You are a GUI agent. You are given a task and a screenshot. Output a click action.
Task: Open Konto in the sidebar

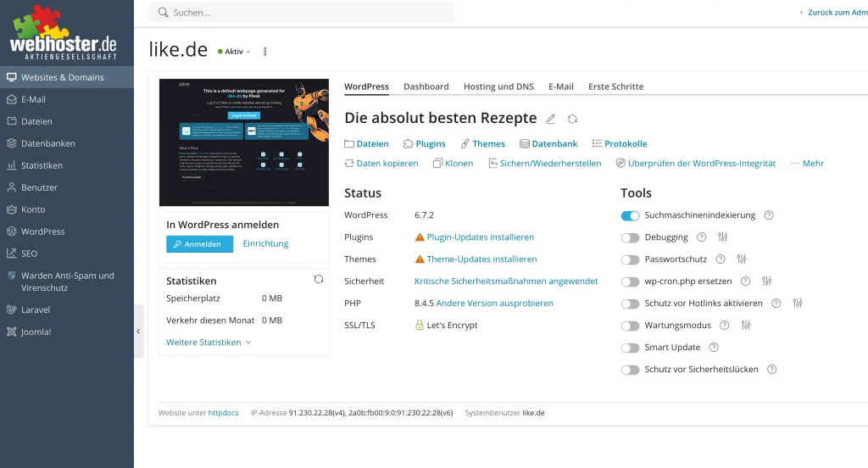tap(67, 209)
